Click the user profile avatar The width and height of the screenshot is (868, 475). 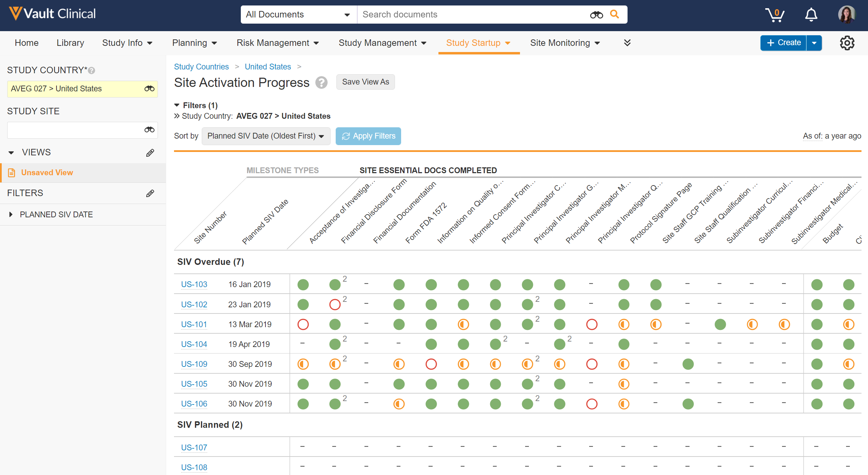pyautogui.click(x=846, y=15)
